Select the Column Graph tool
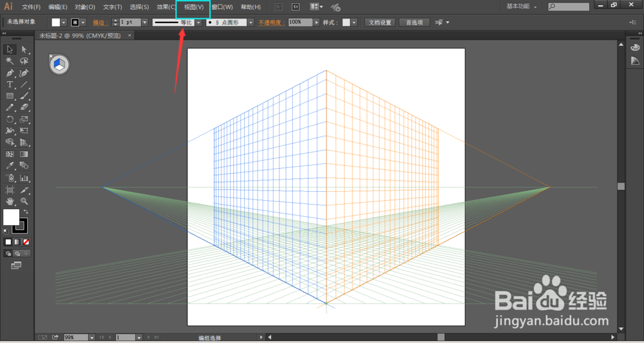644x343 pixels. 24,178
